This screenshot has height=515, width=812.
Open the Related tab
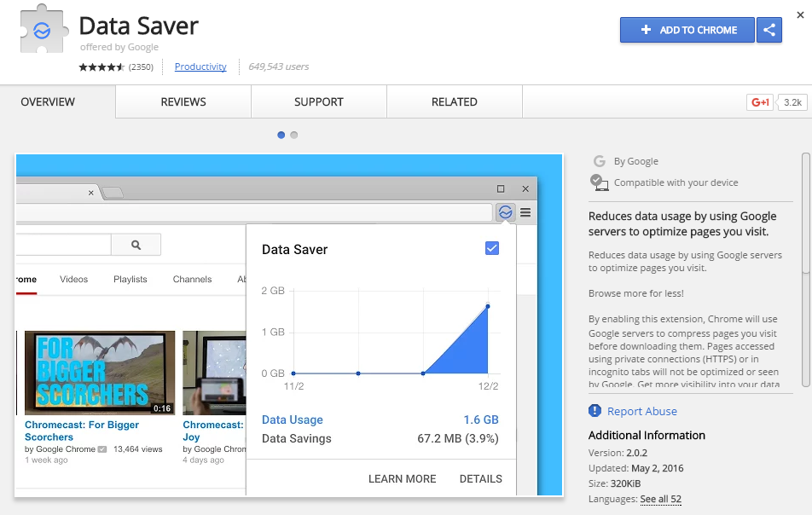[455, 102]
